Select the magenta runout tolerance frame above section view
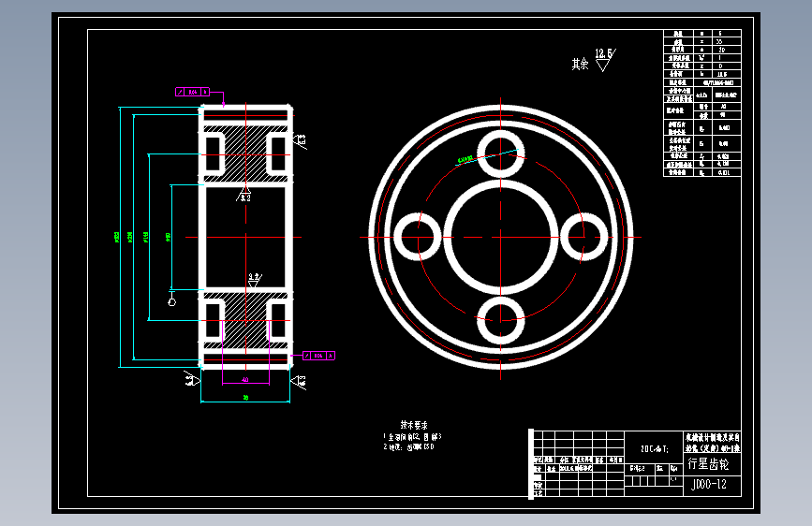Screen dimensions: 812x526 pos(192,92)
